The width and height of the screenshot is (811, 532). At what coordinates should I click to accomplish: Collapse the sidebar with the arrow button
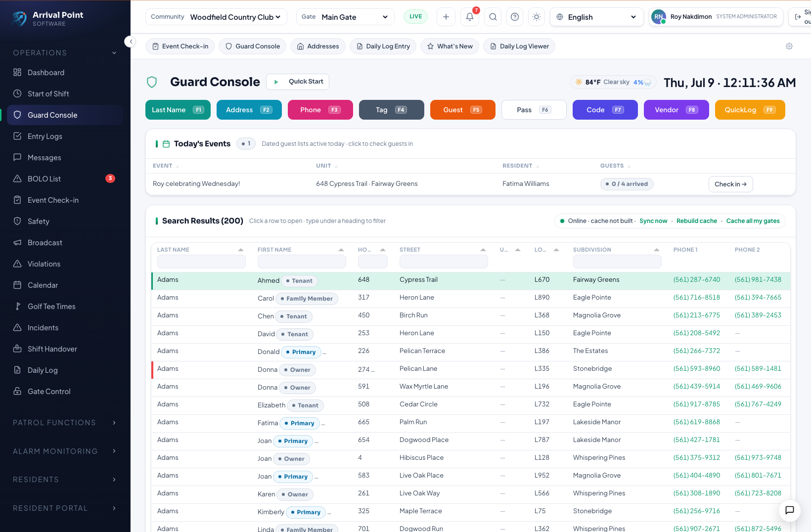coord(130,42)
